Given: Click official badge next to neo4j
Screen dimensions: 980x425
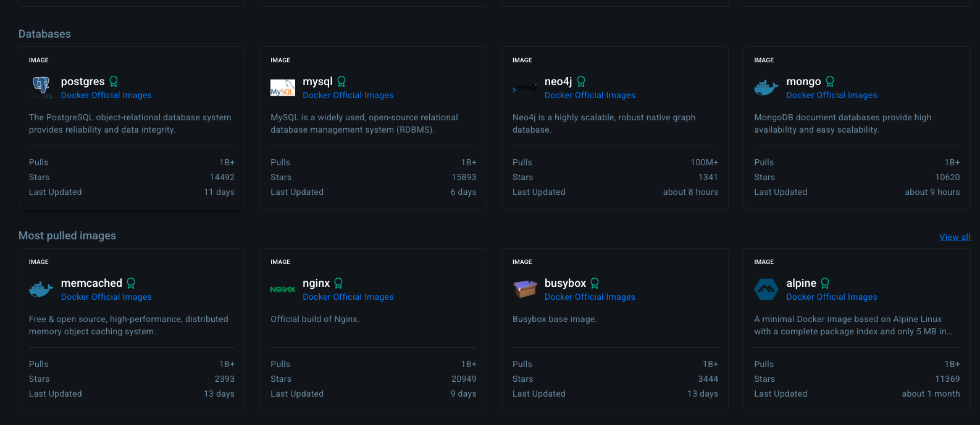Looking at the screenshot, I should [581, 81].
